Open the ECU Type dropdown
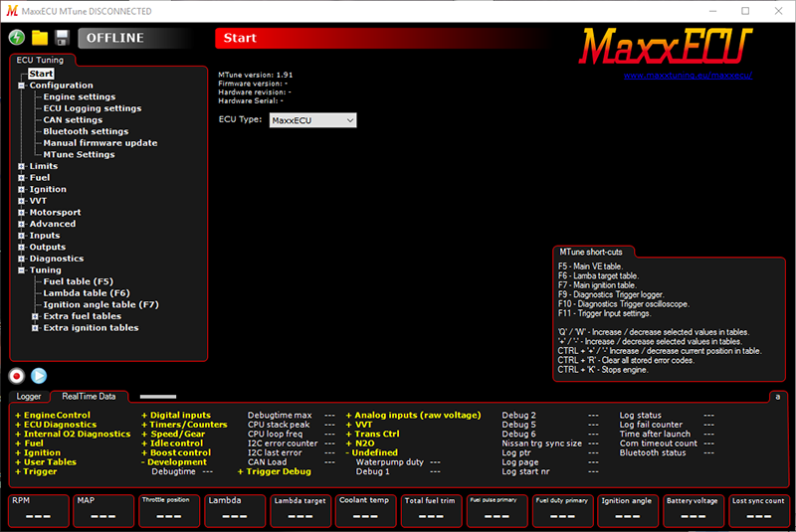This screenshot has height=532, width=796. 312,120
